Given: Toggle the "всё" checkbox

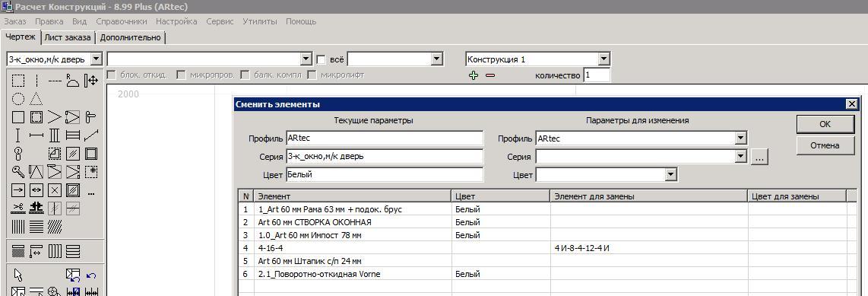Looking at the screenshot, I should 321,59.
